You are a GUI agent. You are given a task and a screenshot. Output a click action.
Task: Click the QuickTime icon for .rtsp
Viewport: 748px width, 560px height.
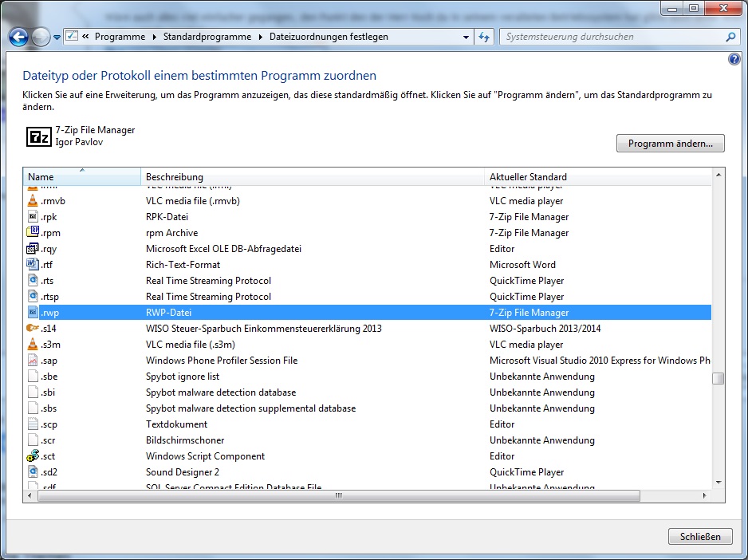click(32, 297)
